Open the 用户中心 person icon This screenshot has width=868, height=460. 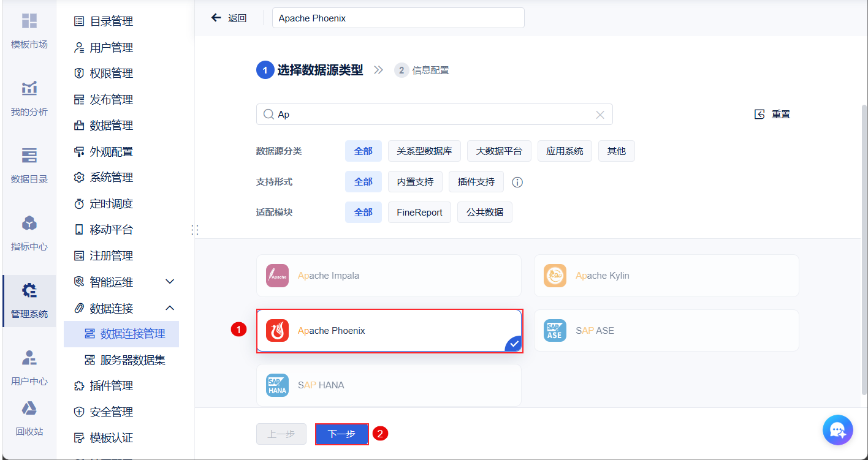coord(29,358)
